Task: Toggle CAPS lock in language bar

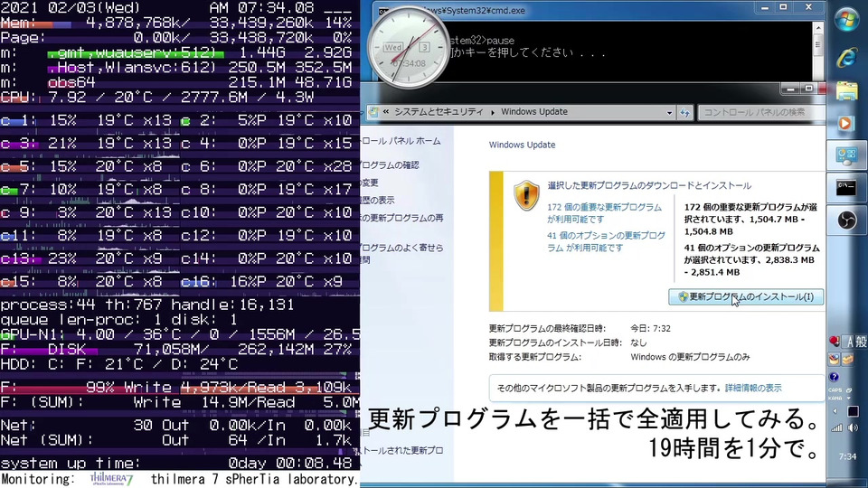Action: coord(835,390)
